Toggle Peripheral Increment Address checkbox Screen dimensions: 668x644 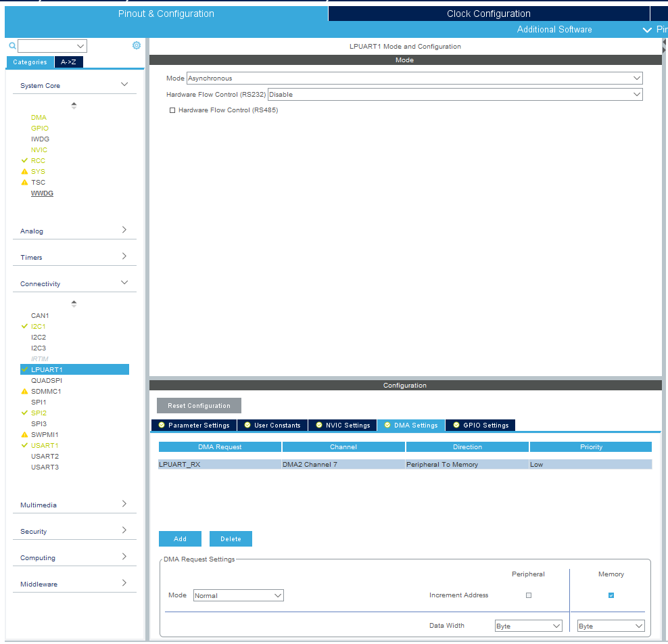pos(529,595)
